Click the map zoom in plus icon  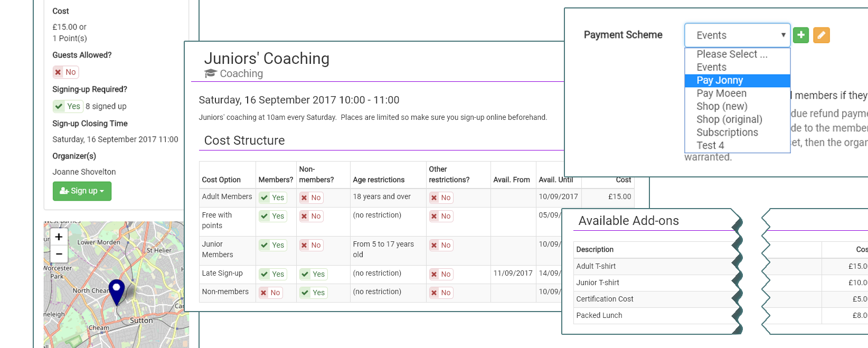(x=59, y=237)
